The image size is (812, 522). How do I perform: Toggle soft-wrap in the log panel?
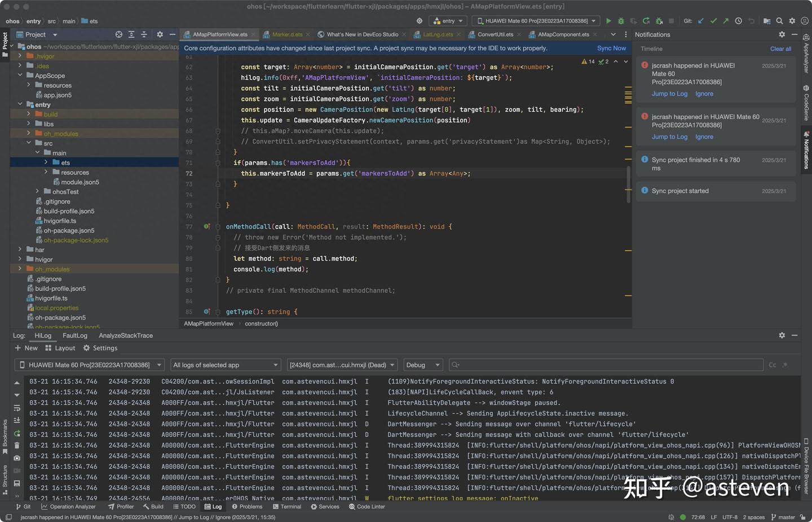click(17, 407)
